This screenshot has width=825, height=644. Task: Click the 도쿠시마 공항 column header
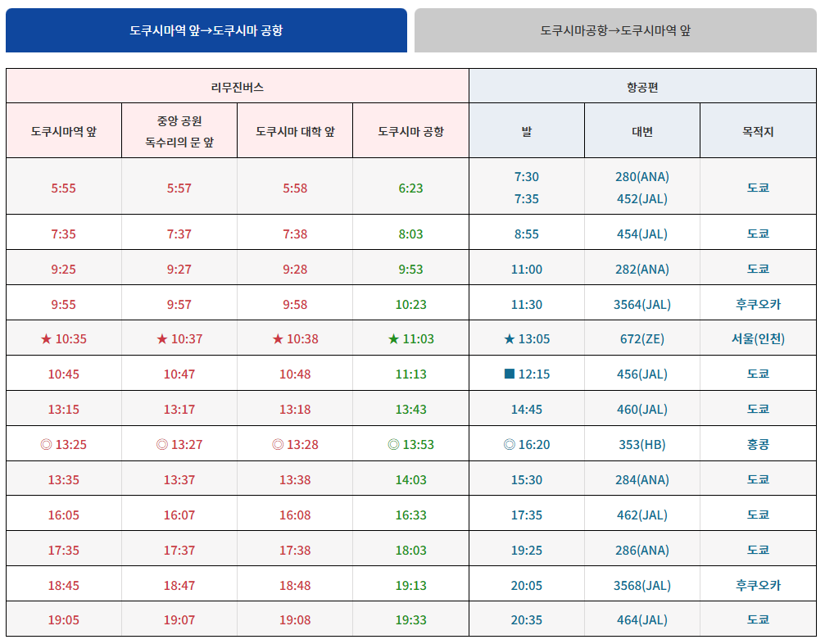tap(410, 129)
